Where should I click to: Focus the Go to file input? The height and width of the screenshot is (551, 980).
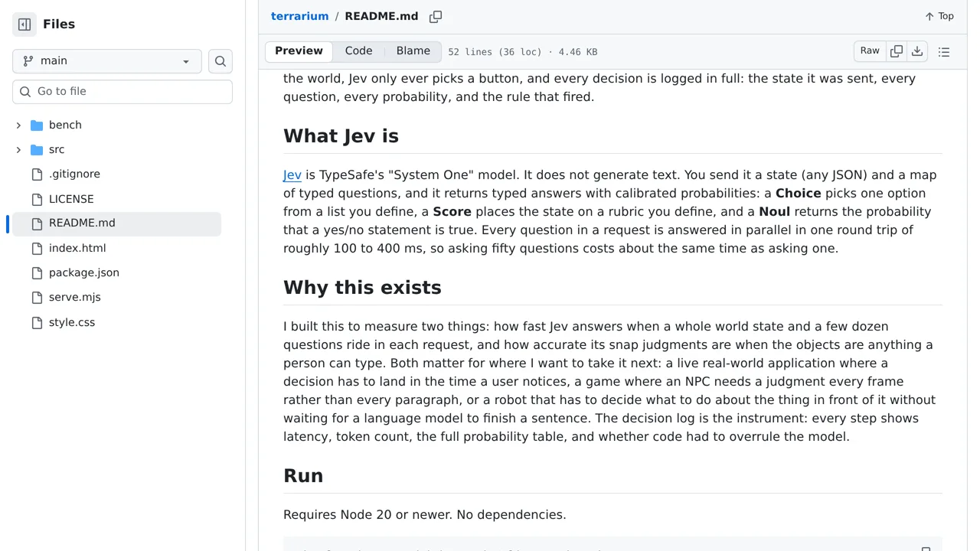click(x=122, y=91)
